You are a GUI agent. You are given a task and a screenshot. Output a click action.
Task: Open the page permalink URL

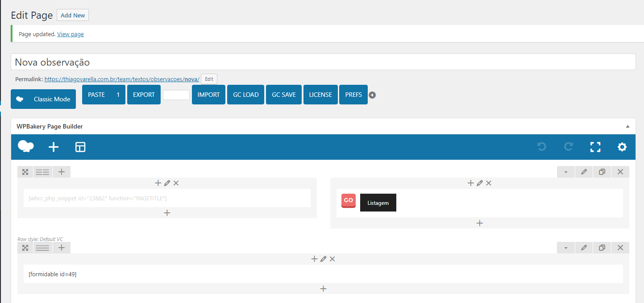tap(122, 79)
